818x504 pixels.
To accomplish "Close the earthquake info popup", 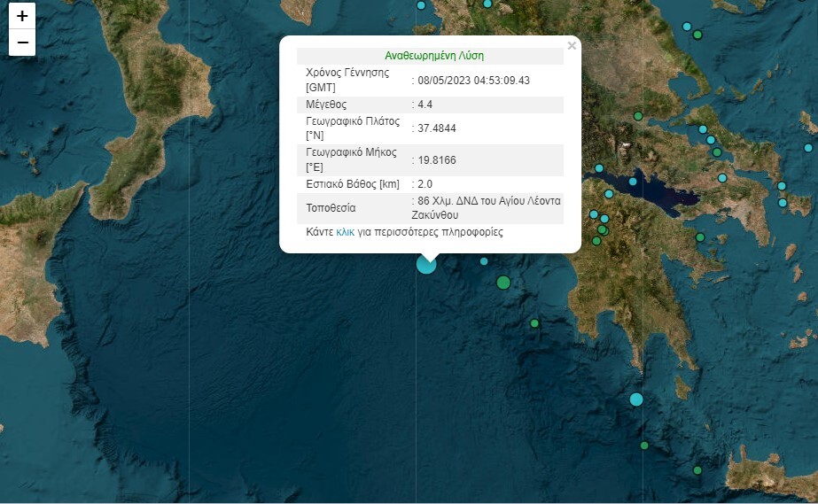I will pyautogui.click(x=572, y=46).
